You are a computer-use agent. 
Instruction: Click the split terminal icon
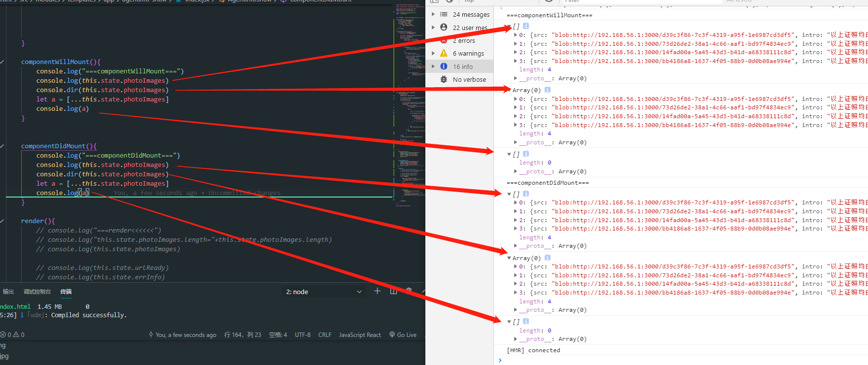point(393,291)
